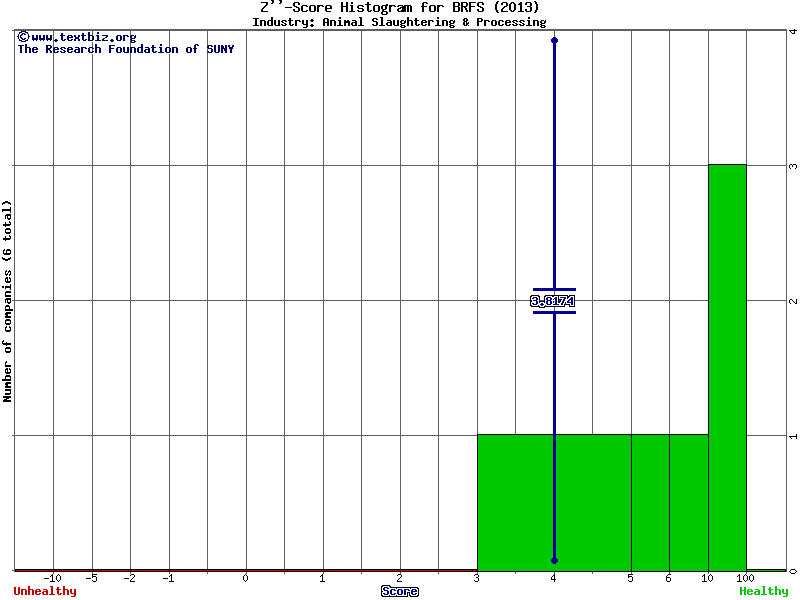The image size is (800, 600).
Task: Click the 1 x-axis tick label
Action: (x=322, y=578)
